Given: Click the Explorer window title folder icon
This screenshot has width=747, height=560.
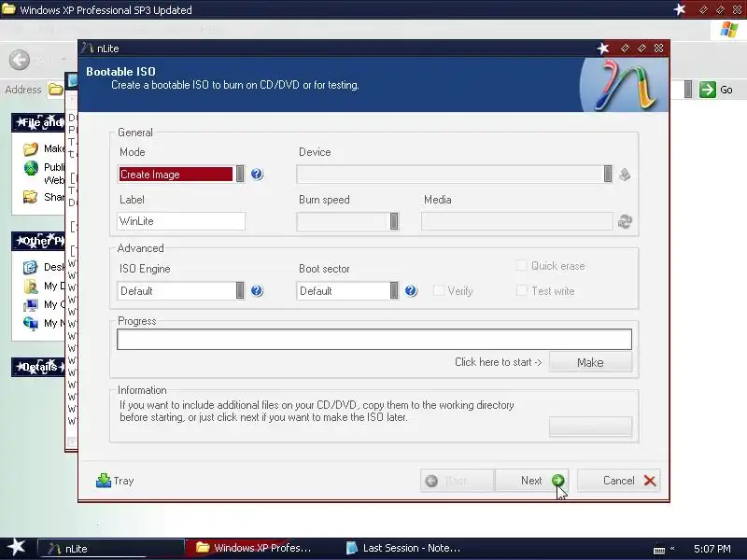Looking at the screenshot, I should tap(8, 9).
